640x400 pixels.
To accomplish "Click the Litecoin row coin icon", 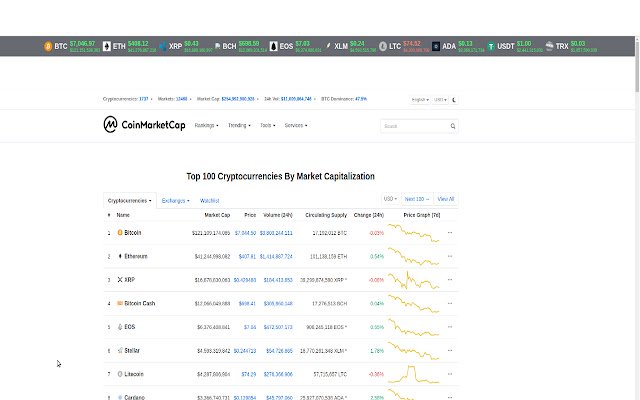I will (120, 374).
